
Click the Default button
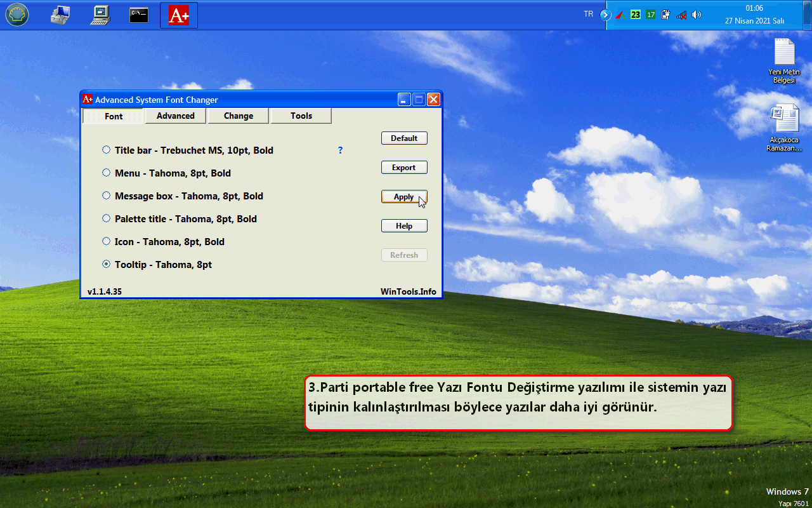[x=404, y=138]
